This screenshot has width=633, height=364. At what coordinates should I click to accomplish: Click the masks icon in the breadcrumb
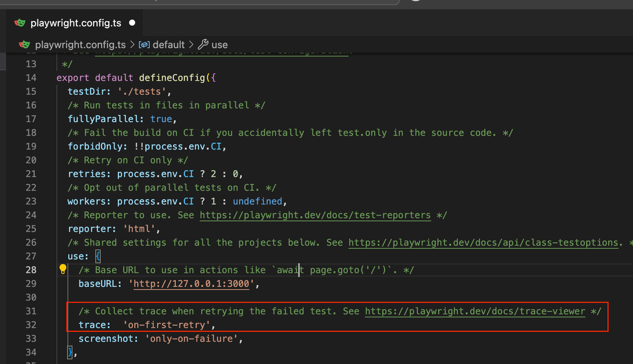point(25,45)
